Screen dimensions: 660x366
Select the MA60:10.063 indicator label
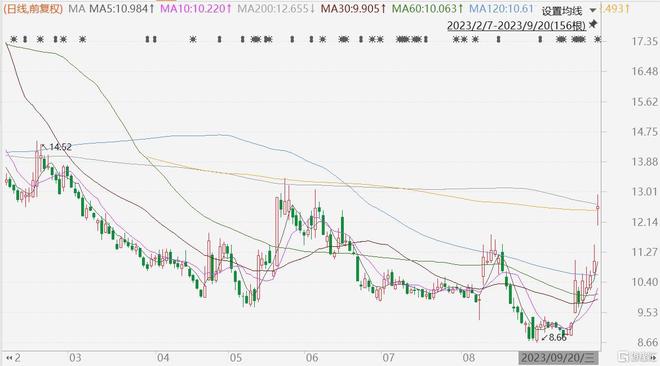[428, 8]
